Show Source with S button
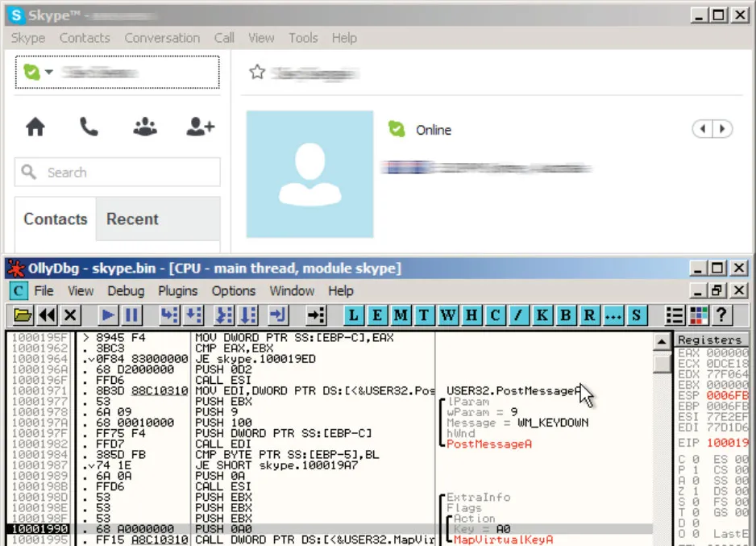 (x=637, y=315)
